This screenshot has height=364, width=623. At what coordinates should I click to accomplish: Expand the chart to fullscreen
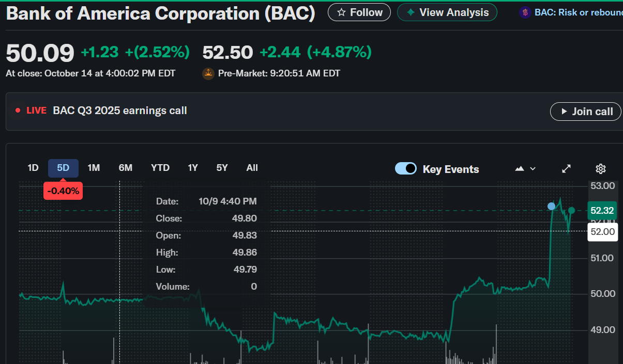click(x=567, y=169)
